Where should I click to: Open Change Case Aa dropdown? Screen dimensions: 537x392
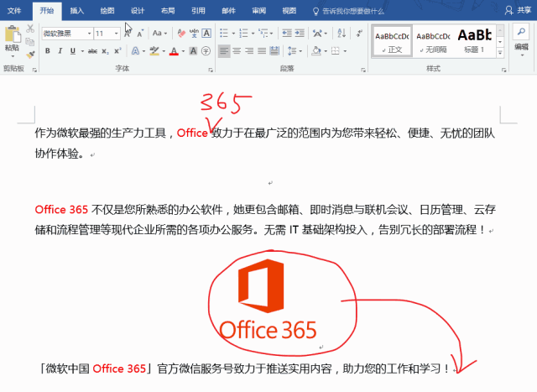(x=159, y=34)
